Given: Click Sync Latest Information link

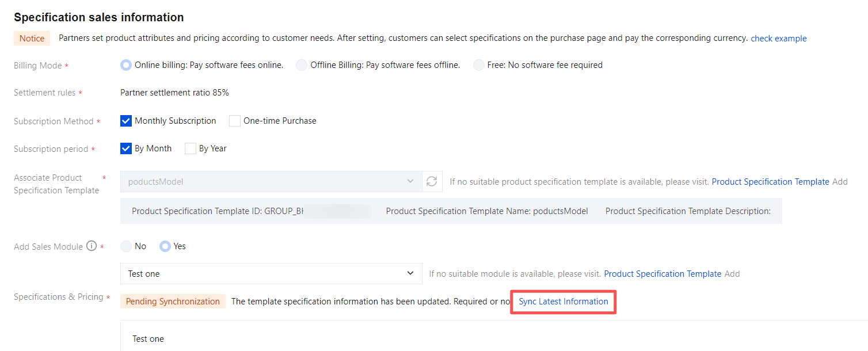Looking at the screenshot, I should (x=564, y=302).
